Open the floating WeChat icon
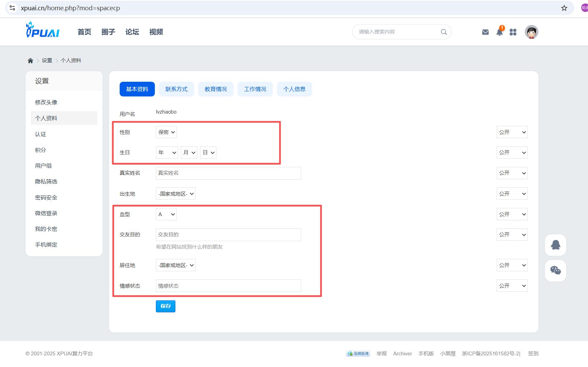Image resolution: width=588 pixels, height=367 pixels. [555, 271]
